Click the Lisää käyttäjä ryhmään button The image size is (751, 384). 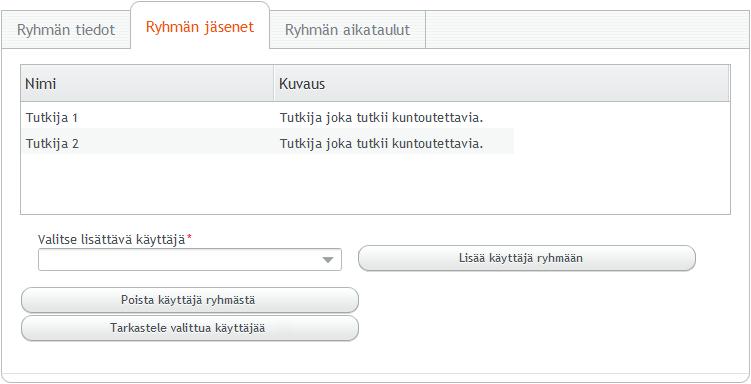527,258
